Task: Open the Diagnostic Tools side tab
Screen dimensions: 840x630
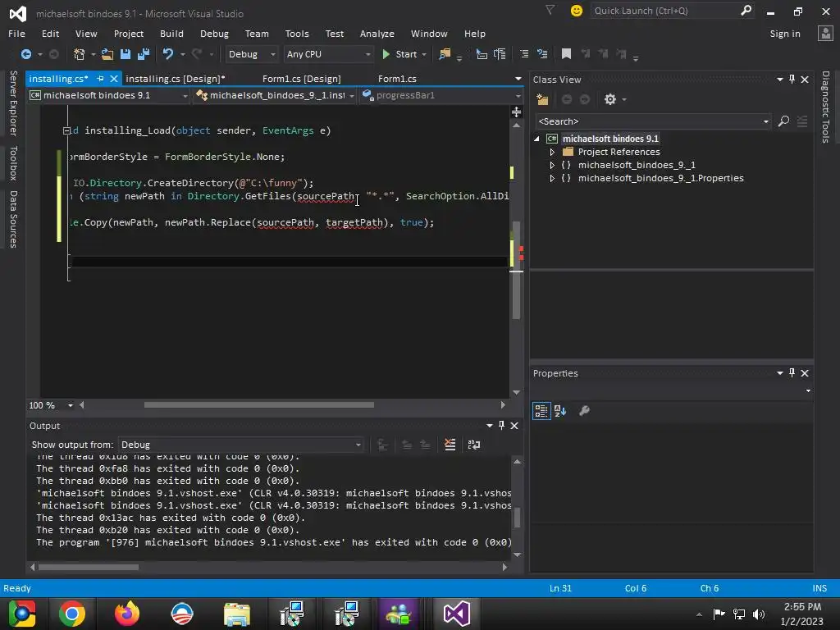Action: [825, 107]
